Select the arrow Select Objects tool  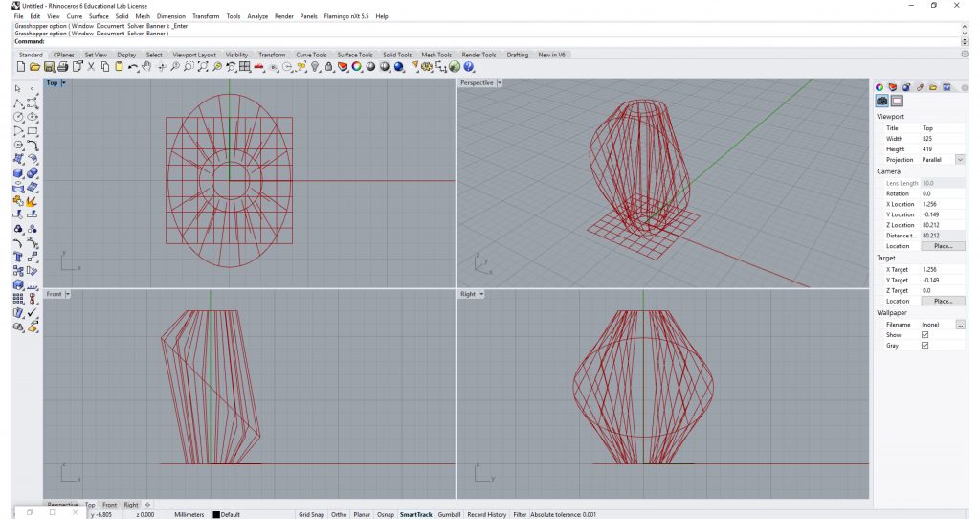pos(18,89)
